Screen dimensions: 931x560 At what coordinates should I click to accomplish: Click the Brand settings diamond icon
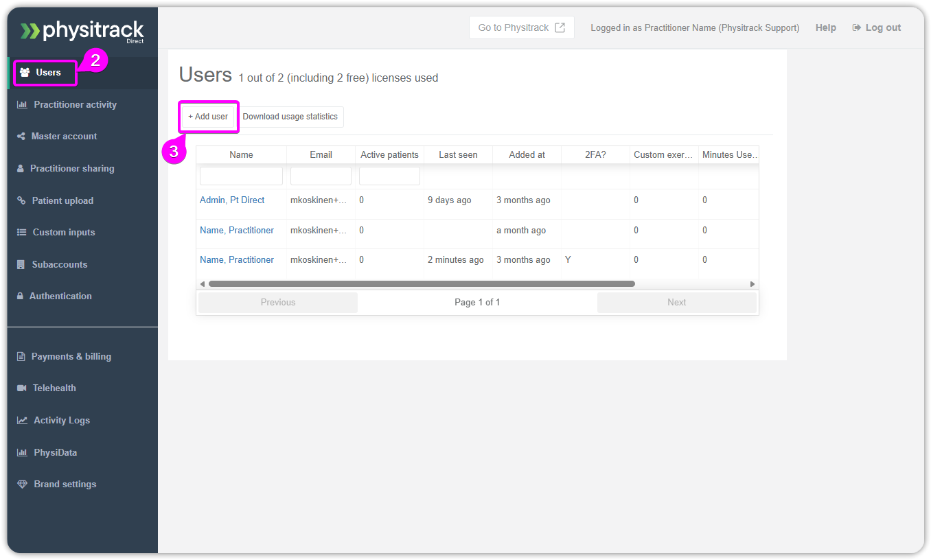click(23, 484)
